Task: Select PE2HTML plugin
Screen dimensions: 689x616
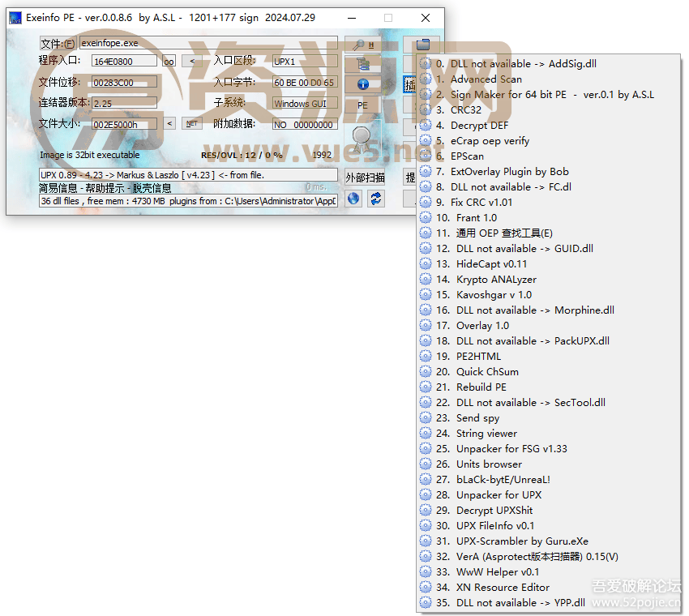Action: tap(548, 357)
